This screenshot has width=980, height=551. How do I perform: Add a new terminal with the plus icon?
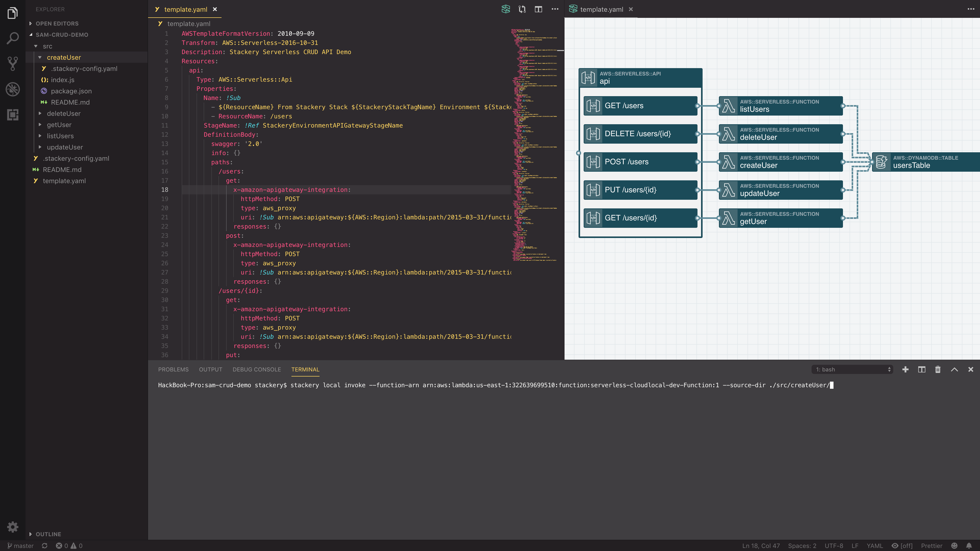click(905, 369)
